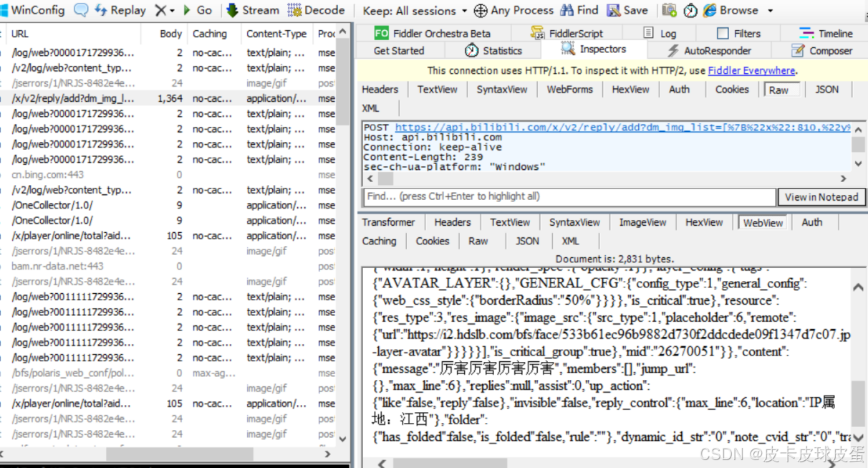The image size is (868, 468).
Task: Sort by Content-Type column header
Action: 276,34
